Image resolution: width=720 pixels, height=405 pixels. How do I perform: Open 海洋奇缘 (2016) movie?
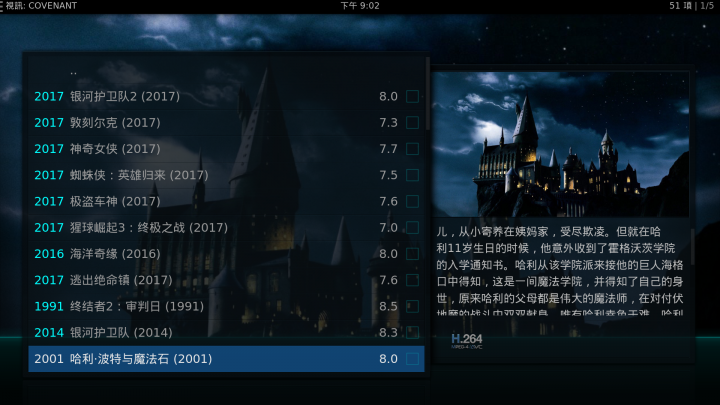[x=226, y=253]
